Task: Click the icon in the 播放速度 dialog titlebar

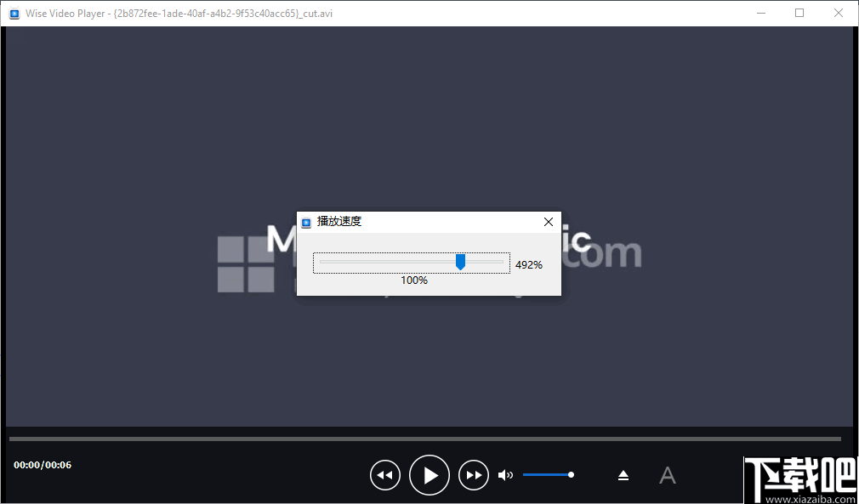Action: coord(306,222)
